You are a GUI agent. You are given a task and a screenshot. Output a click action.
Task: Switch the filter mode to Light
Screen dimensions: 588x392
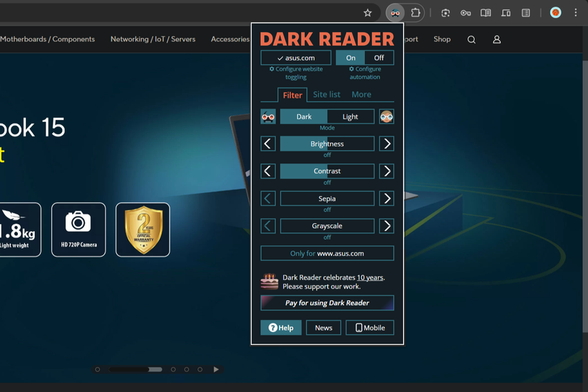click(350, 117)
